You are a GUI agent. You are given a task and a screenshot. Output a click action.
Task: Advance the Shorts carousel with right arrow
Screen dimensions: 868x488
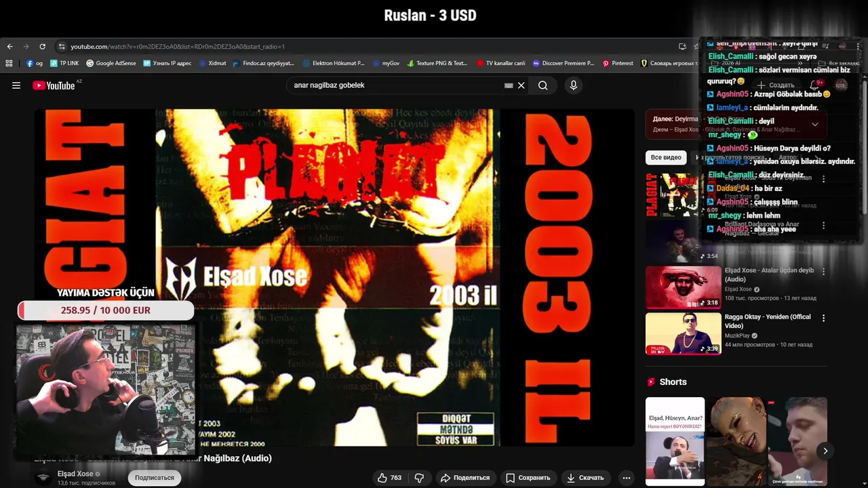[x=825, y=451]
